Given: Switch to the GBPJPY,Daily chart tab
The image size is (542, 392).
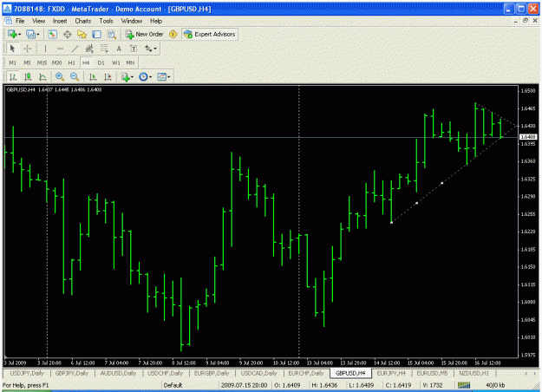Looking at the screenshot, I should pyautogui.click(x=72, y=373).
